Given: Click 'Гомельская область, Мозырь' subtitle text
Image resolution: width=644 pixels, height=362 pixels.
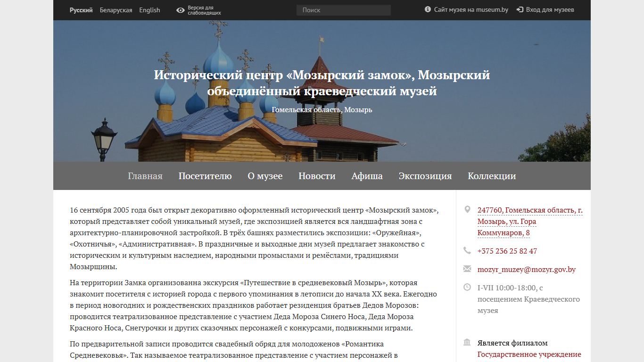Looking at the screenshot, I should [x=322, y=109].
